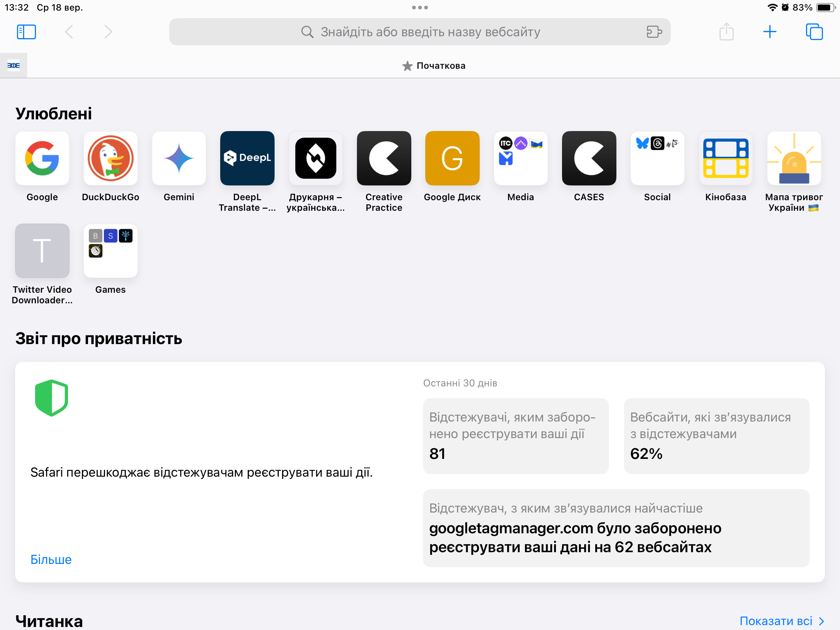The image size is (840, 630).
Task: Open the blocked trackers count card showing 81
Action: point(516,435)
